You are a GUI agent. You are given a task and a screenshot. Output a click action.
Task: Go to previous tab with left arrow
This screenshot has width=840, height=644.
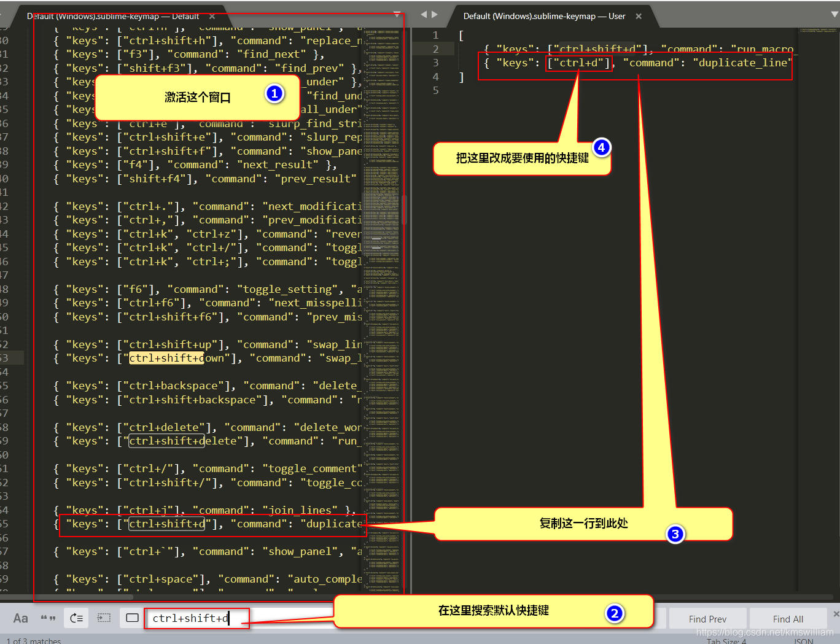point(424,14)
